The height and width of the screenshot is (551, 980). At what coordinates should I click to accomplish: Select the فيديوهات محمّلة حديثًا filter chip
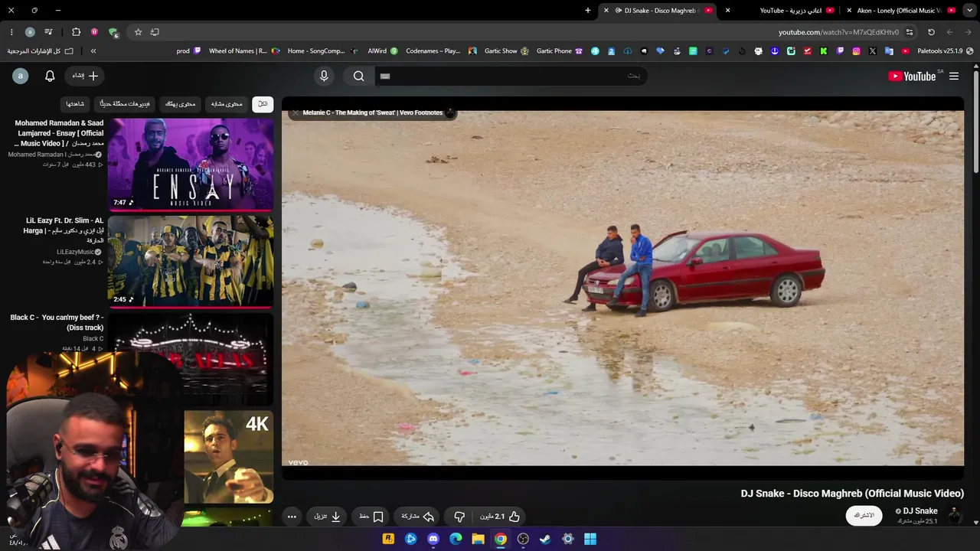click(x=125, y=104)
